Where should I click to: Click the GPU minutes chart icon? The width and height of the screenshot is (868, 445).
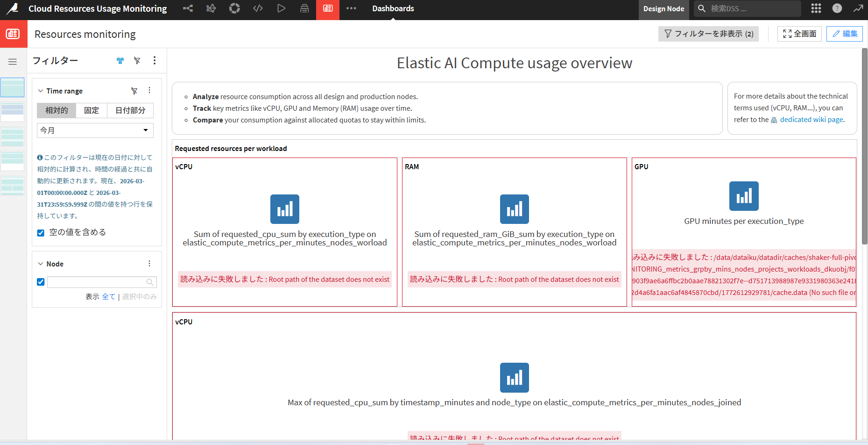point(744,196)
